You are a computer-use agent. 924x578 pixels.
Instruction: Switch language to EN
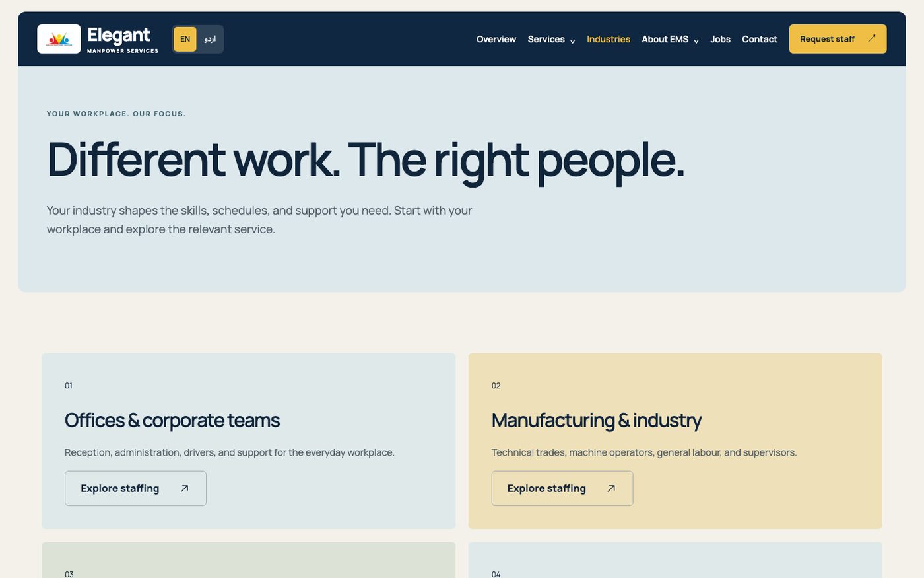tap(185, 39)
